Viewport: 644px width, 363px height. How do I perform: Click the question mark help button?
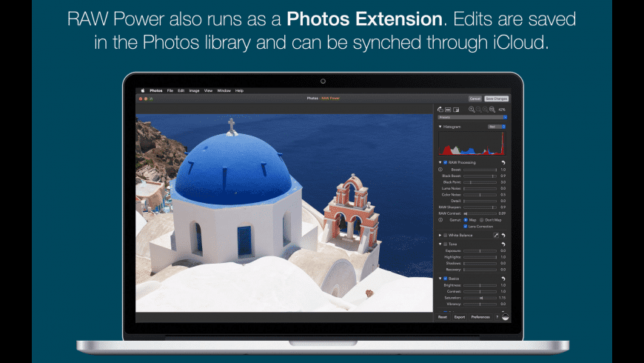pyautogui.click(x=497, y=317)
